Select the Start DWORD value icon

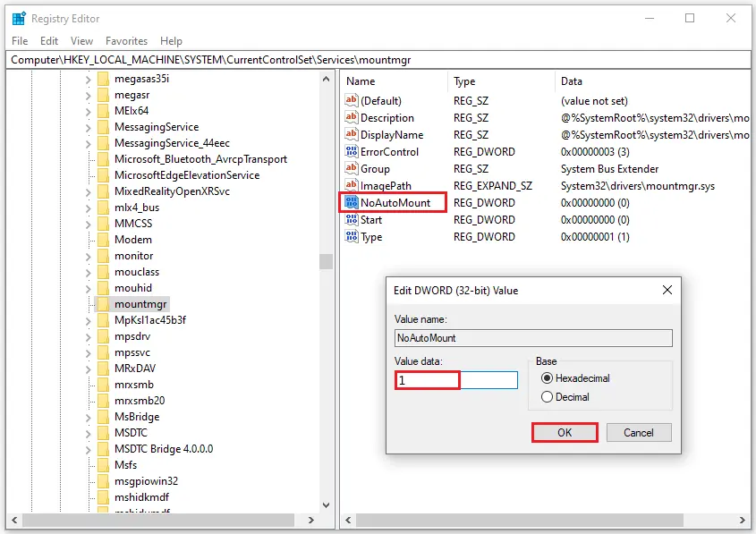[x=352, y=219]
